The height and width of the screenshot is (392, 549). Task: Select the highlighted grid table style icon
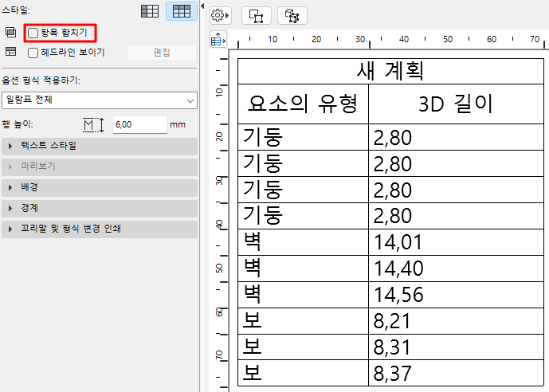click(x=182, y=11)
